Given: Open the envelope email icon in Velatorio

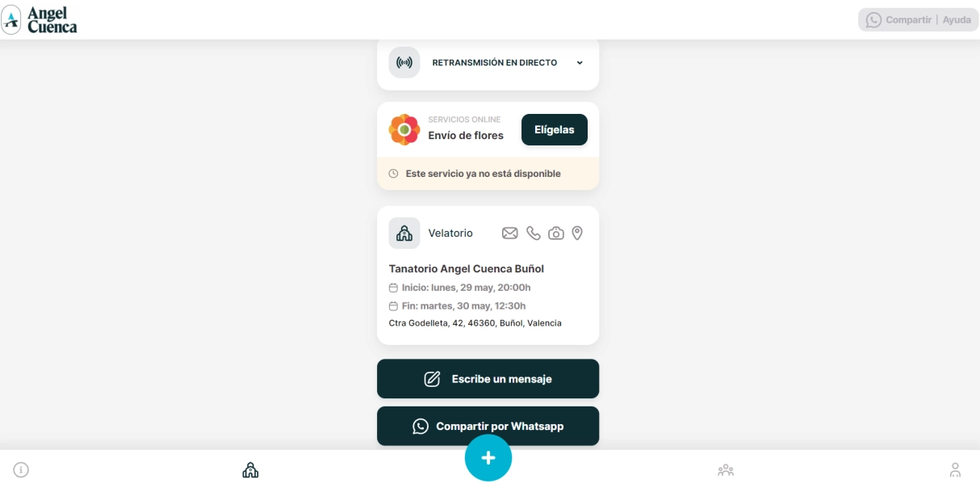Looking at the screenshot, I should (510, 234).
